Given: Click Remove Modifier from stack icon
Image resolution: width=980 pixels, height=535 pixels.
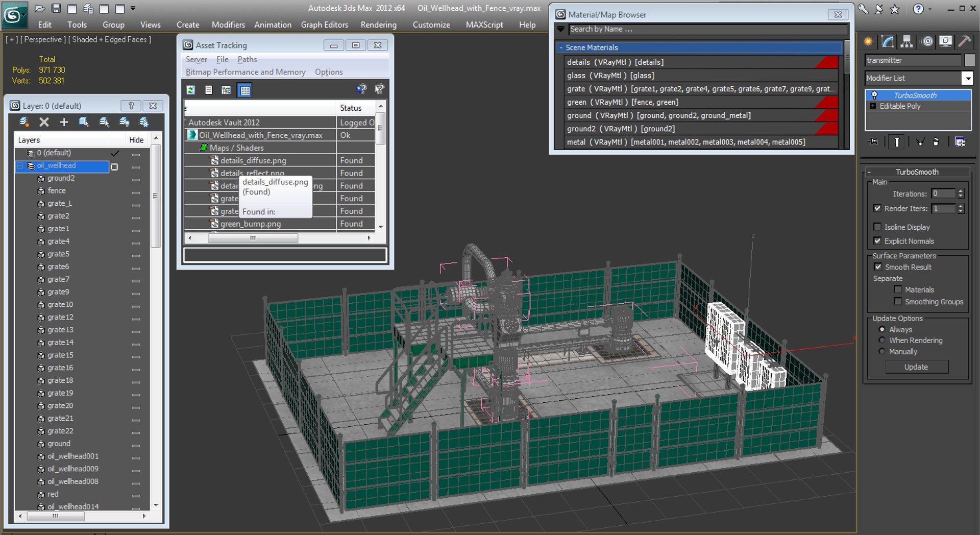Looking at the screenshot, I should coord(936,142).
